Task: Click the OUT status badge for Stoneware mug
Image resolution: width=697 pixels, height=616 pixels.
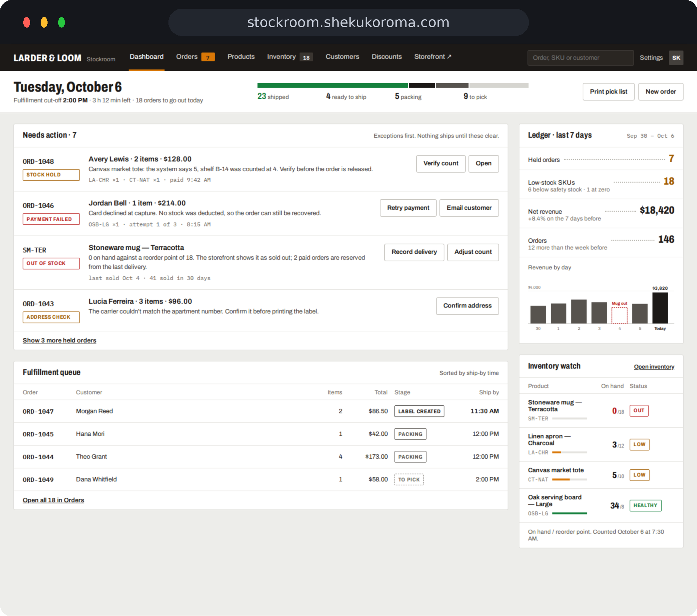Action: (639, 411)
